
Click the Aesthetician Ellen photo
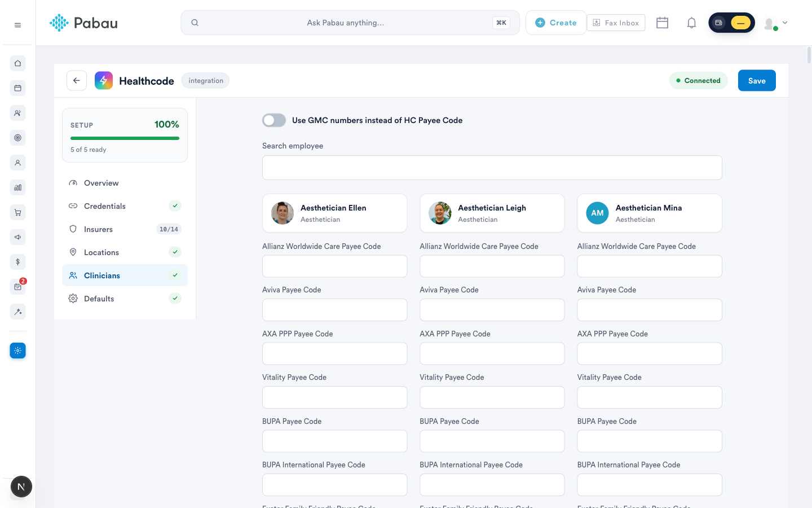coord(283,213)
